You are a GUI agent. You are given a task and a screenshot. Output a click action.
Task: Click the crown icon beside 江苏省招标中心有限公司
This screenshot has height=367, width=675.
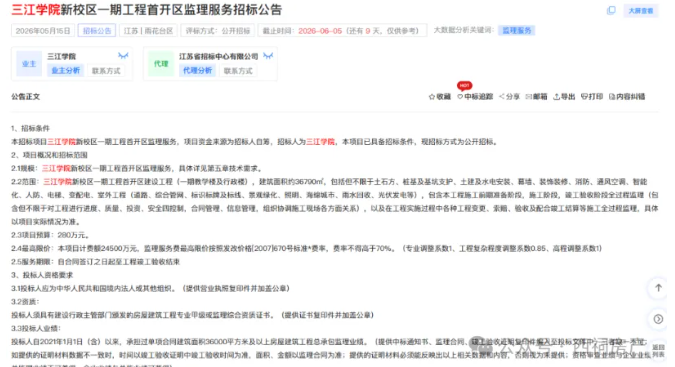point(268,56)
